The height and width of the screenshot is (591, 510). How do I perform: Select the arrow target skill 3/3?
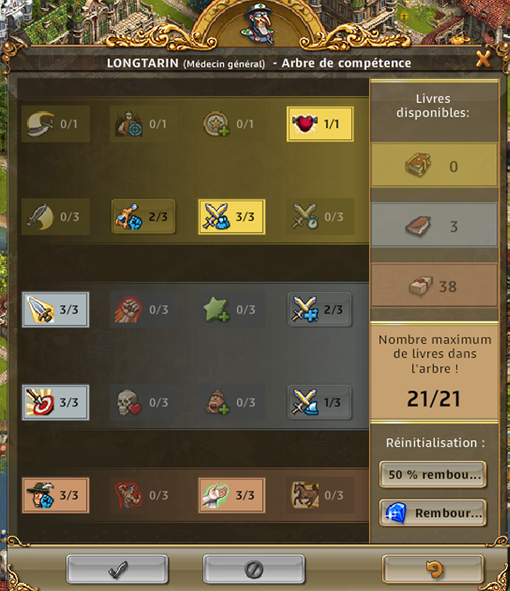55,402
